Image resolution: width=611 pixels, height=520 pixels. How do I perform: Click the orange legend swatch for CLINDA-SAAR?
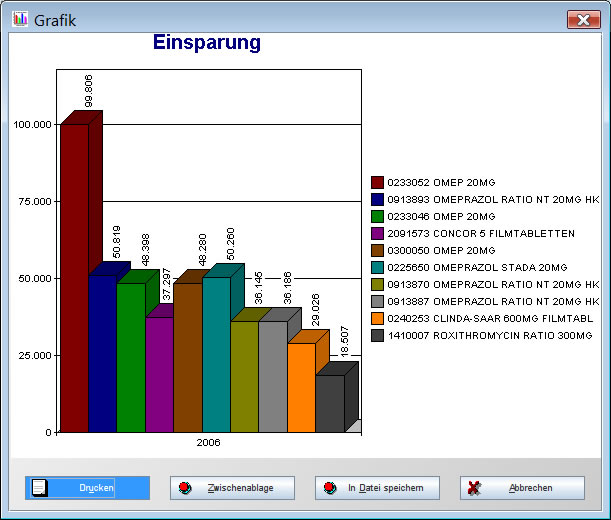click(x=378, y=318)
